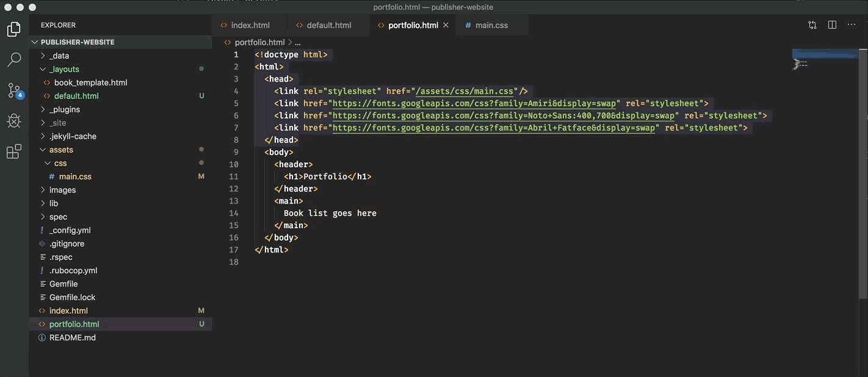The width and height of the screenshot is (868, 377).
Task: Open book_template.html in the explorer
Action: point(120,82)
